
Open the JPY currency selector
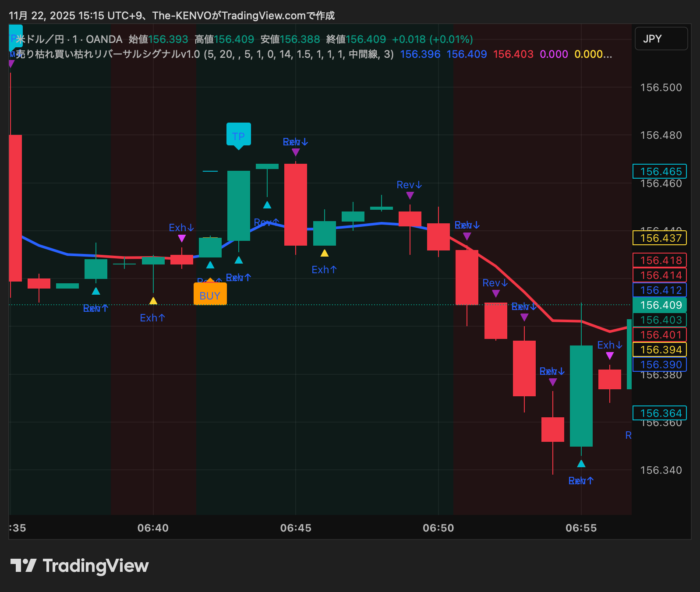click(661, 39)
